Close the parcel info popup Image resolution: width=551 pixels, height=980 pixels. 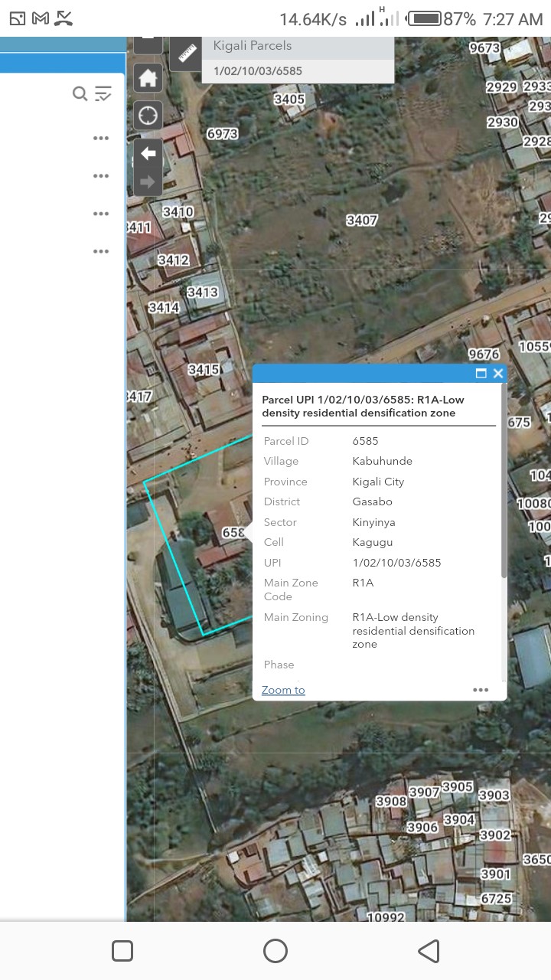tap(498, 374)
